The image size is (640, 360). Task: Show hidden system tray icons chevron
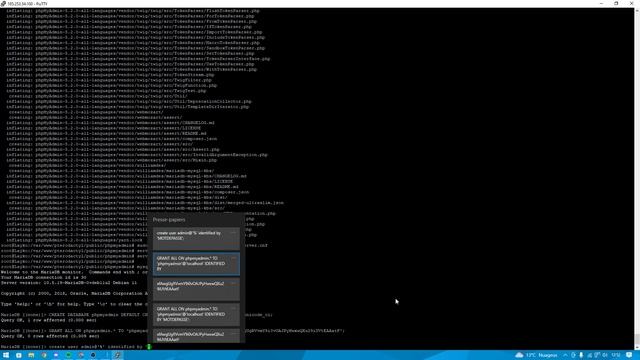[x=565, y=355]
